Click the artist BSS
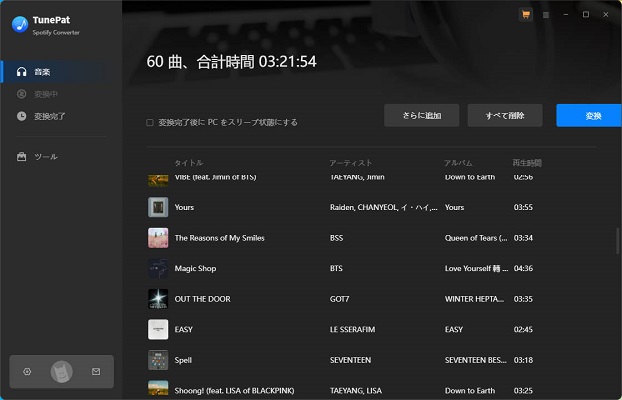622x400 pixels. click(x=336, y=238)
